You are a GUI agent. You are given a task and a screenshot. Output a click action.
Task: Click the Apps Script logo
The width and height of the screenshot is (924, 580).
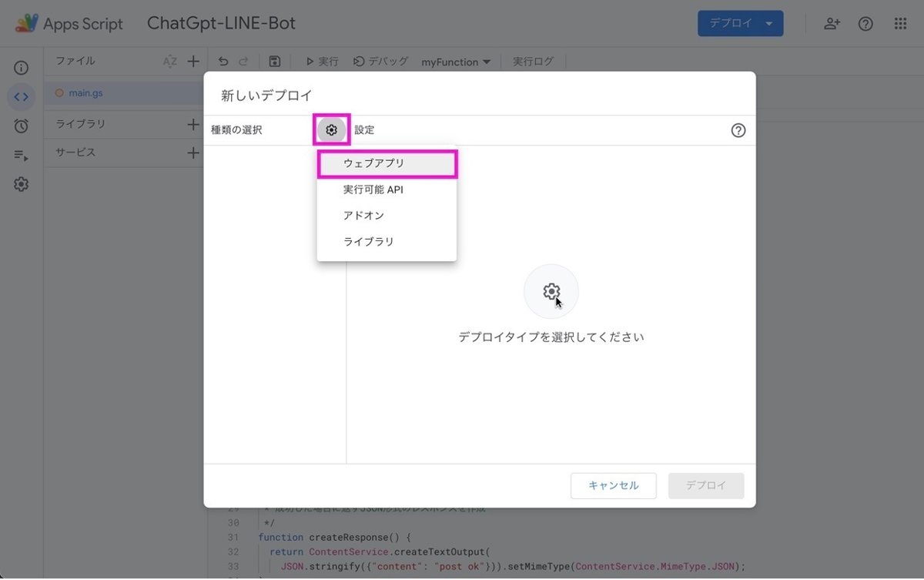tap(69, 24)
